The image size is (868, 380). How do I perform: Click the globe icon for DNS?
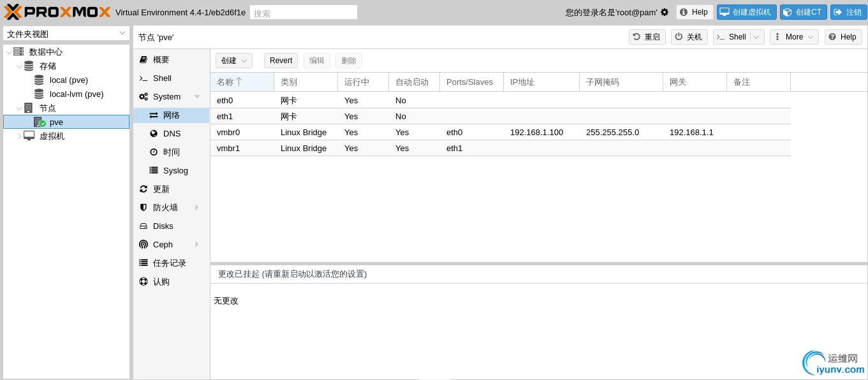154,133
